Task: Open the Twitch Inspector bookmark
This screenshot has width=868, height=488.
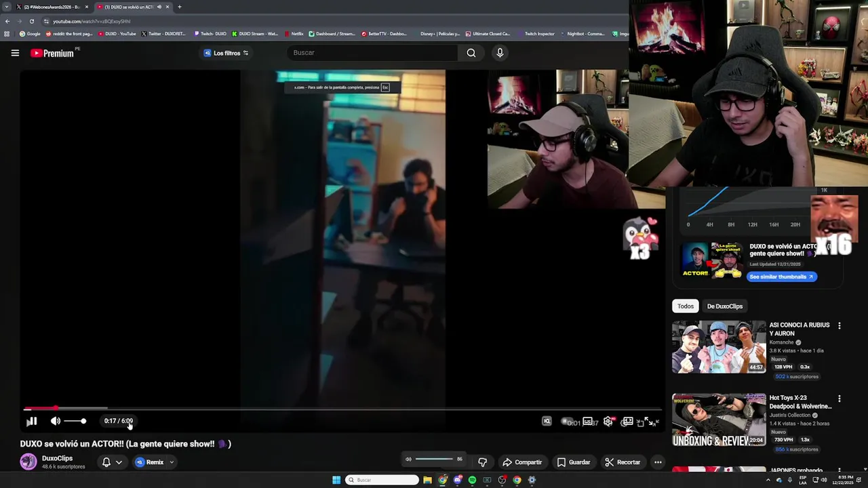Action: click(x=536, y=34)
